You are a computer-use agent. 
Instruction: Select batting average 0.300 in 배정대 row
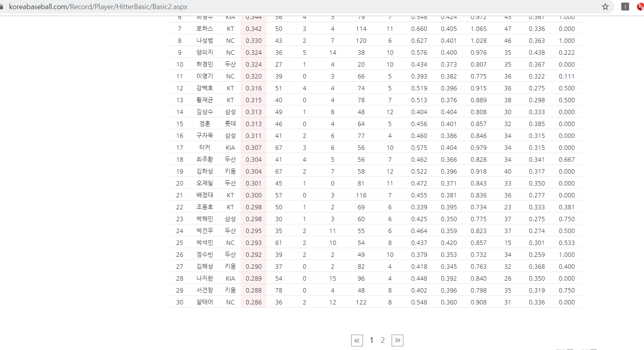point(254,195)
